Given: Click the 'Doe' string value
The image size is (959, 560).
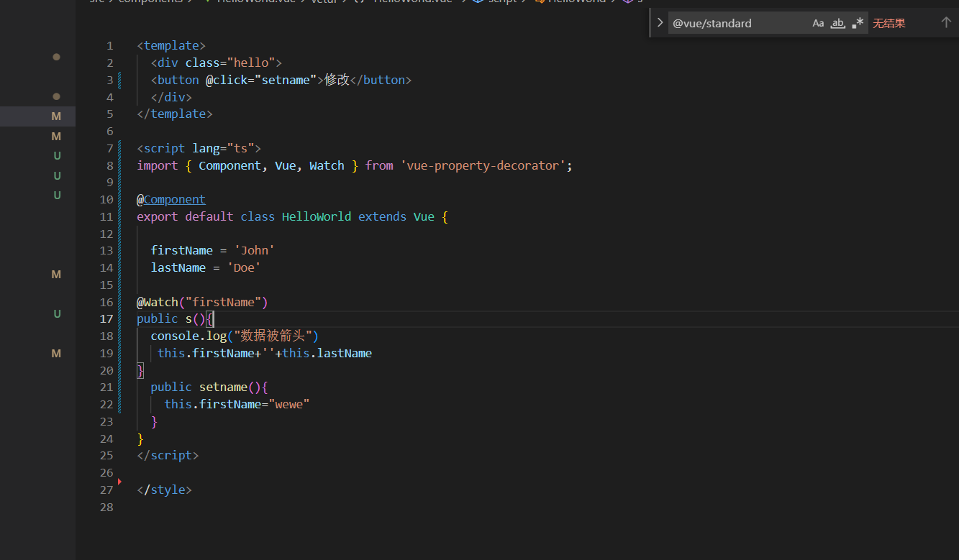Looking at the screenshot, I should [244, 267].
